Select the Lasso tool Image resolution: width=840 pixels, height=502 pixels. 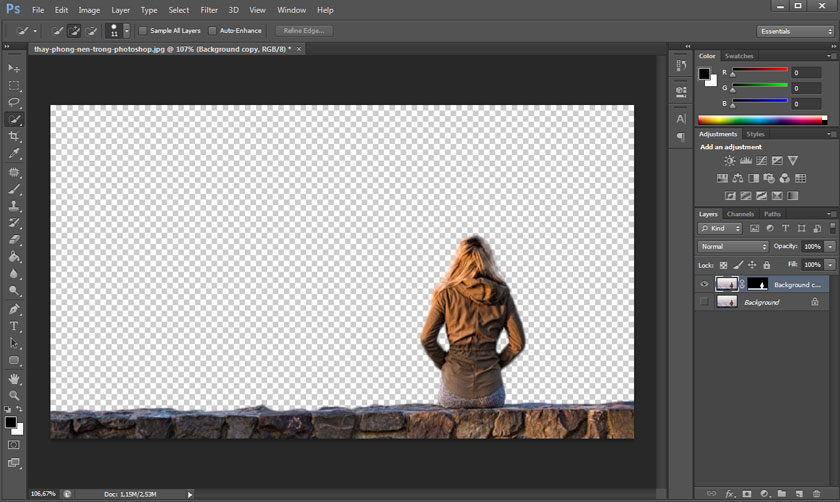[x=14, y=102]
